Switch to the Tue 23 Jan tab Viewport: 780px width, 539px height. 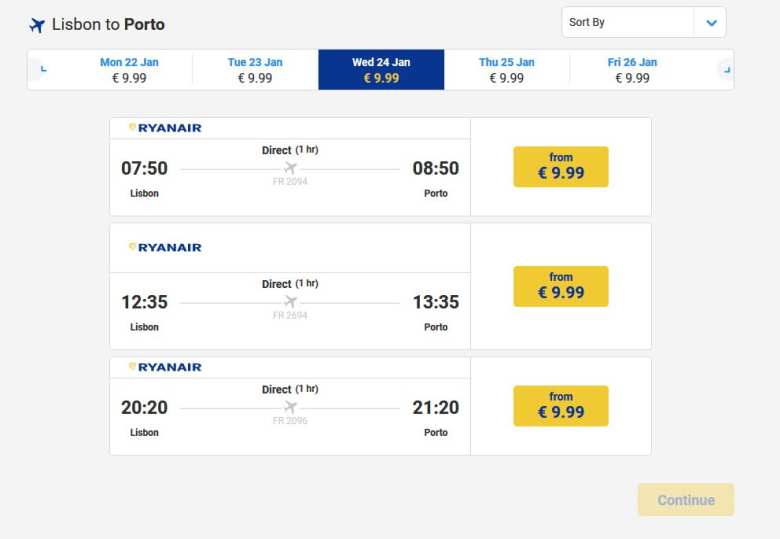[x=255, y=70]
